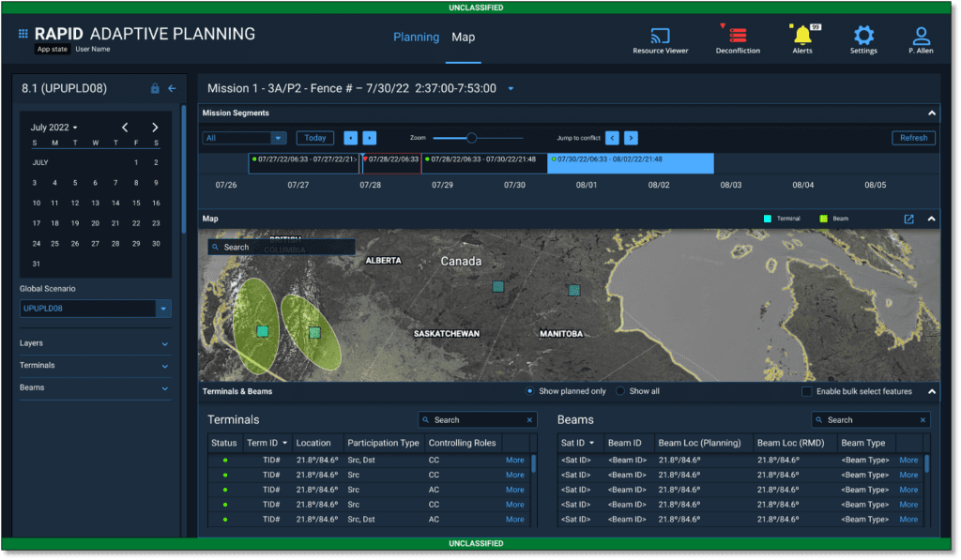Go to next month in calendar
This screenshot has height=560, width=961.
155,128
